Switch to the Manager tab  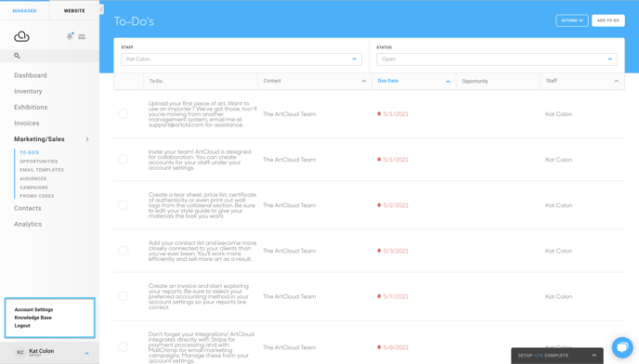pyautogui.click(x=24, y=10)
